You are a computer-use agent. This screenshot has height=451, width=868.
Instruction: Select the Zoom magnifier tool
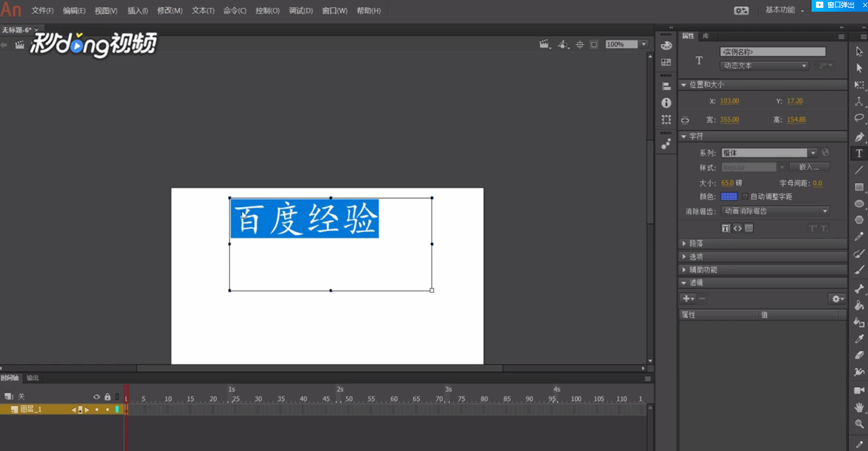[x=859, y=424]
